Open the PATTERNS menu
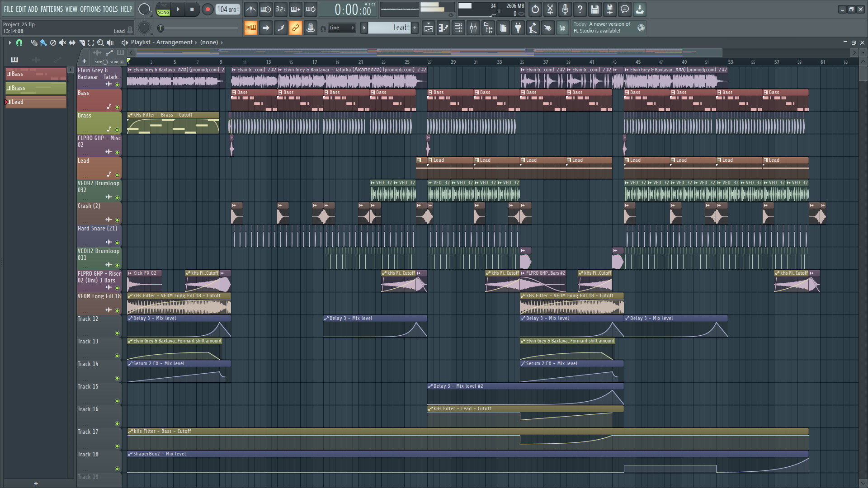This screenshot has height=488, width=868. (52, 9)
